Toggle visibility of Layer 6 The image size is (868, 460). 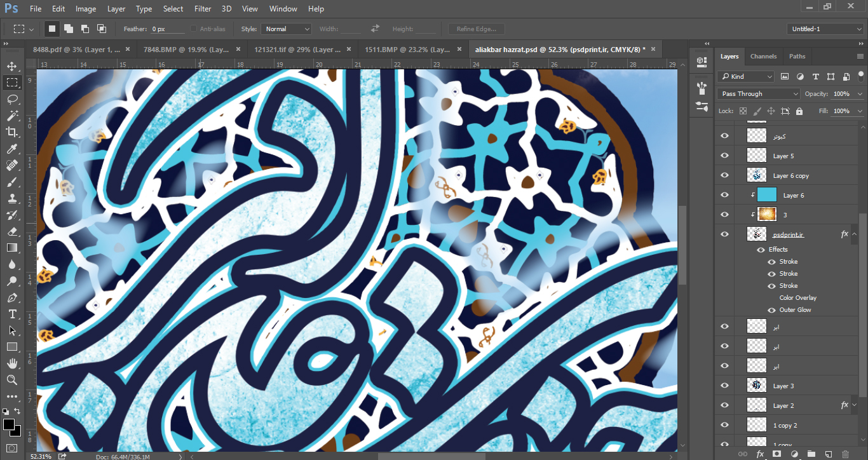(x=724, y=195)
